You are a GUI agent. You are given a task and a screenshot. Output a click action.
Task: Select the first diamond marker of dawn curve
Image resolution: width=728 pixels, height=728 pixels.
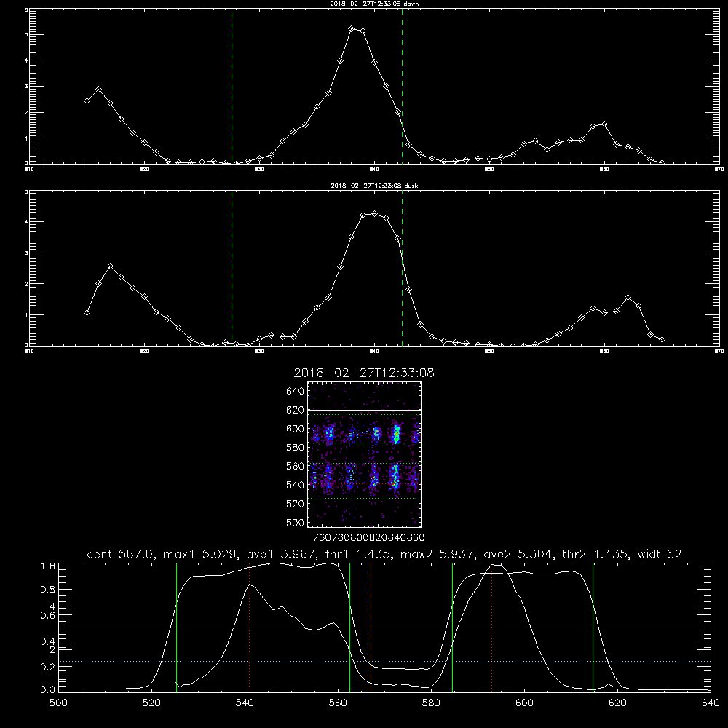pos(87,100)
